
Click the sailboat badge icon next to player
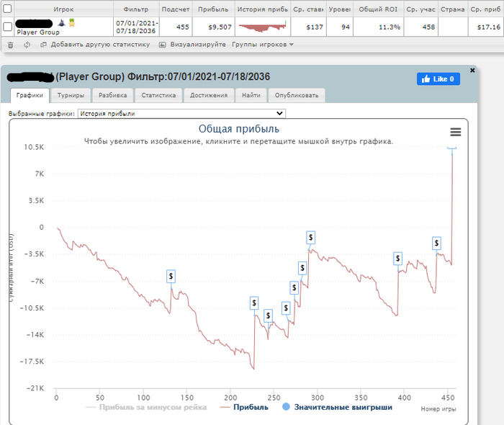(x=62, y=23)
